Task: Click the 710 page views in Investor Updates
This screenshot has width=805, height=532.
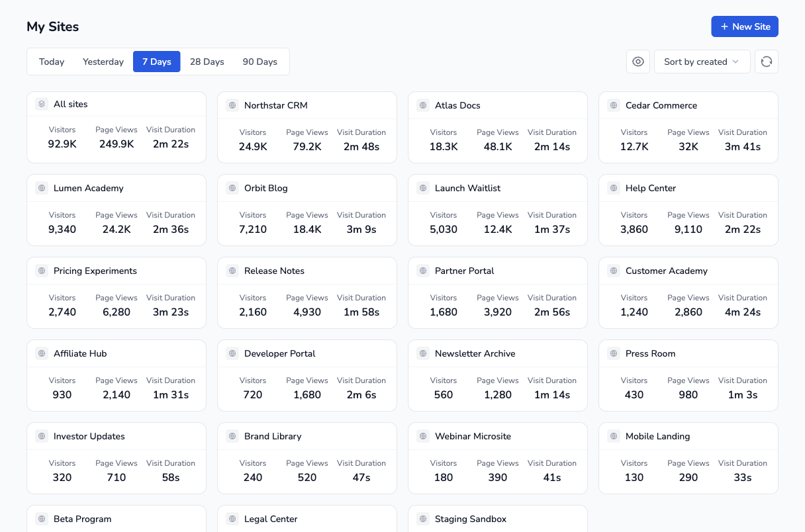Action: (117, 477)
